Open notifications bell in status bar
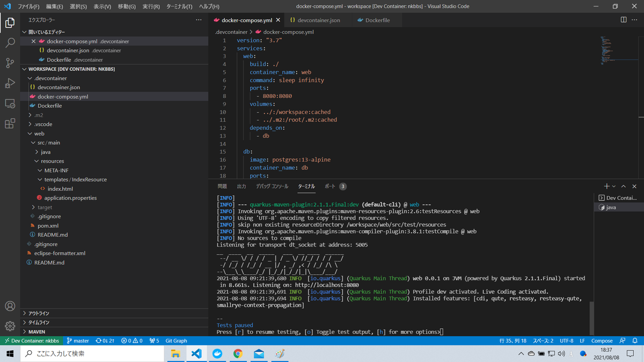The width and height of the screenshot is (644, 362). 635,341
